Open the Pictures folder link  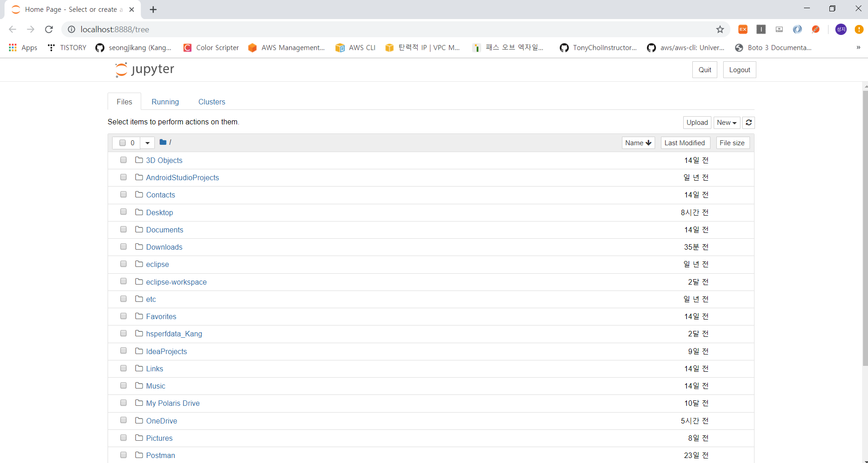pyautogui.click(x=159, y=438)
